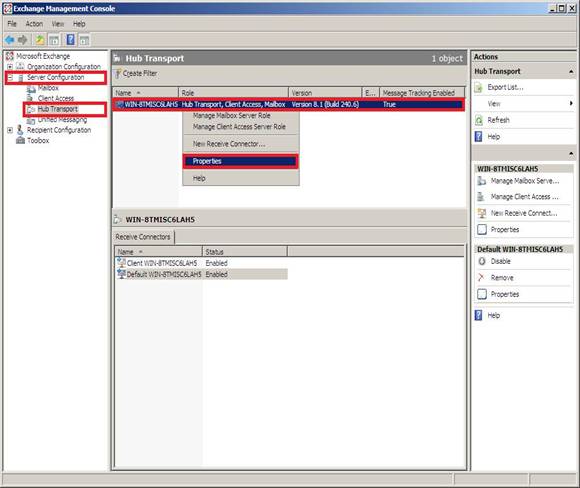Sort connectors by Name column header
Viewport: 580px width, 488px height.
coord(159,252)
